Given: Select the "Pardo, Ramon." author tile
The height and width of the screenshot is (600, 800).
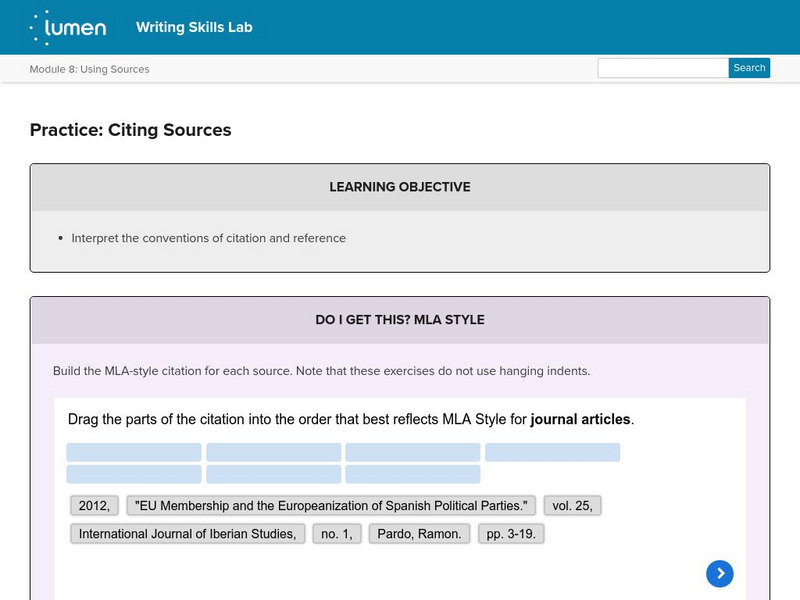Looking at the screenshot, I should click(x=419, y=534).
